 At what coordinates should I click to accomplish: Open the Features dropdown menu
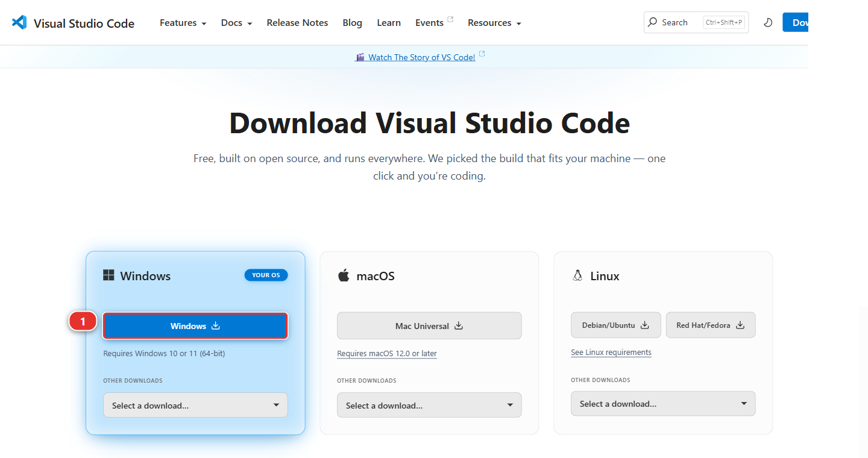183,23
